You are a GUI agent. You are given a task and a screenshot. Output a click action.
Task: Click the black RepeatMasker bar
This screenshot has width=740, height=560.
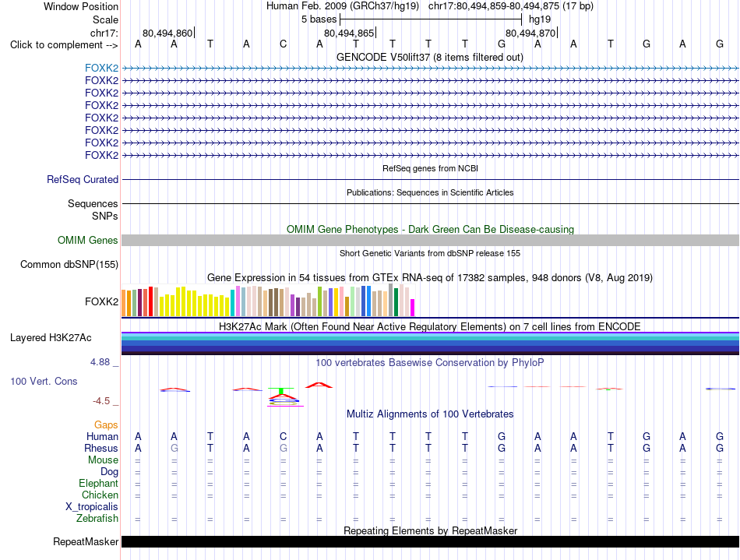point(430,541)
